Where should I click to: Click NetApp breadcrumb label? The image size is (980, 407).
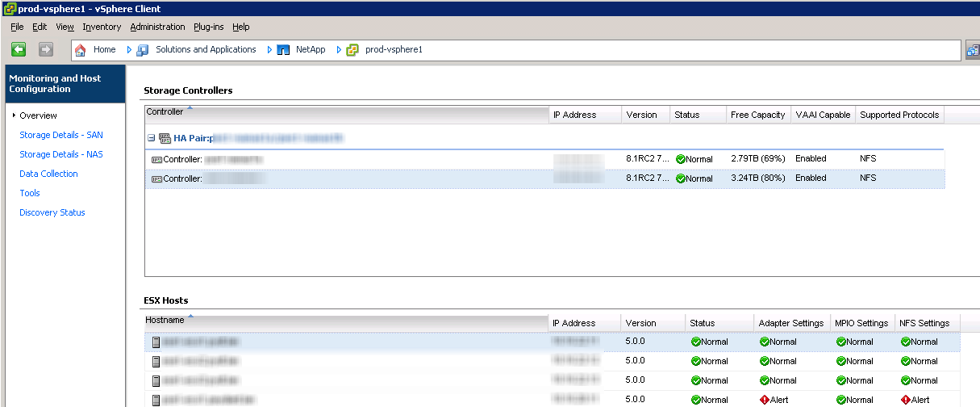311,50
